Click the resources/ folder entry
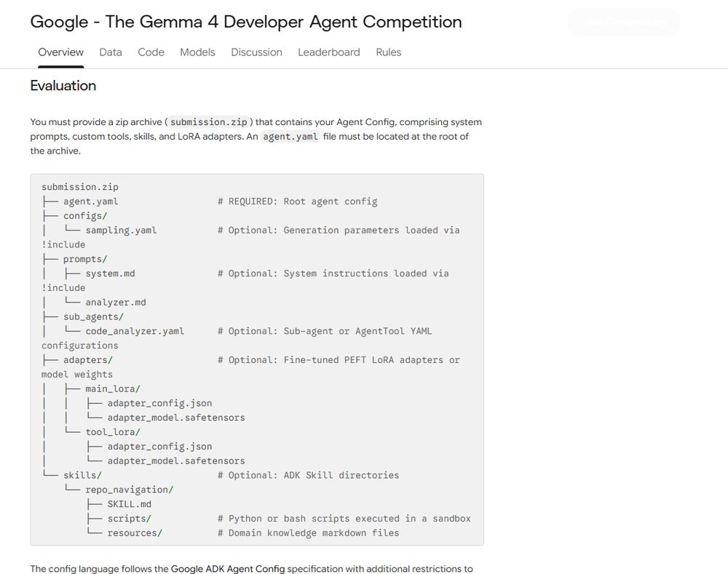The image size is (728, 574). click(x=135, y=533)
